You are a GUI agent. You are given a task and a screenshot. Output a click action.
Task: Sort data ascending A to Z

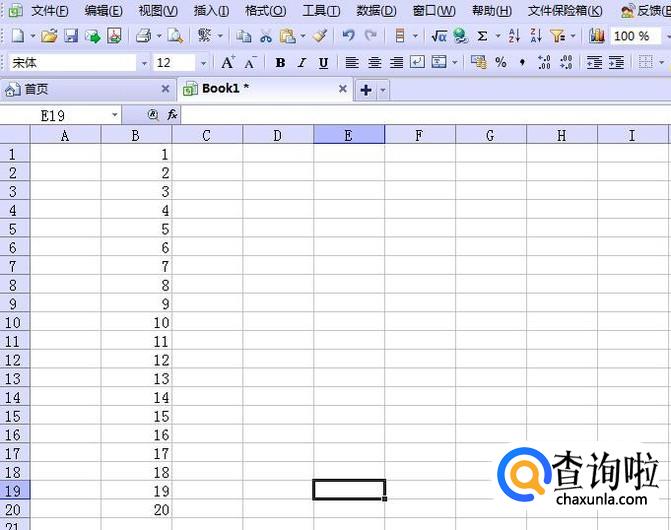click(x=514, y=36)
